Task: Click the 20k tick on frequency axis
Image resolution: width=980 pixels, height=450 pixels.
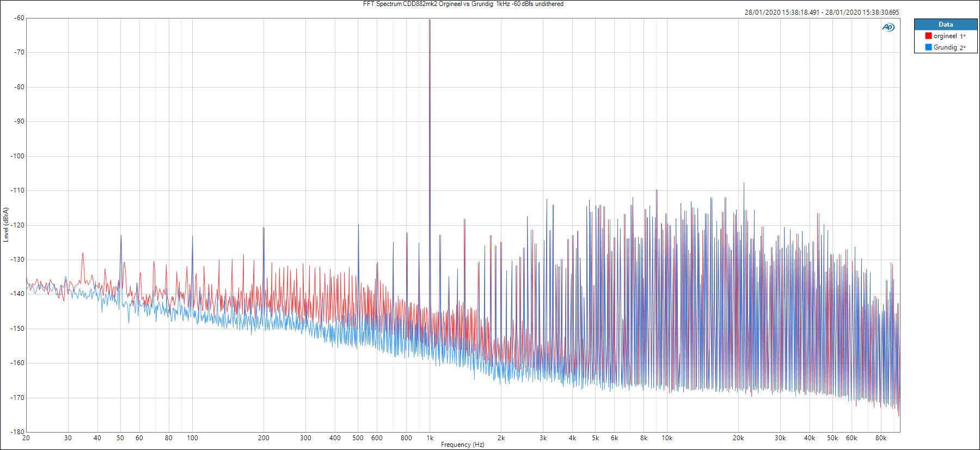Action: (x=738, y=437)
